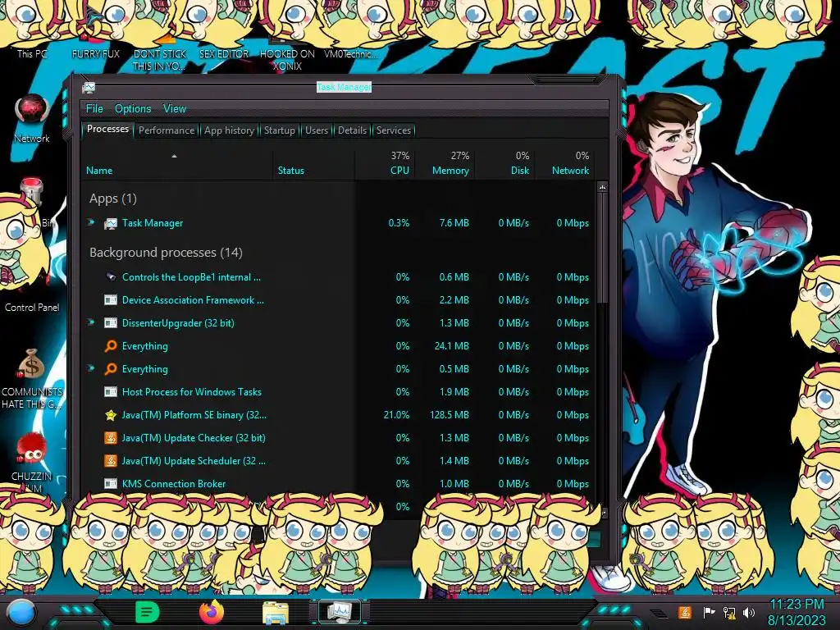Expand the Task Manager app row

91,222
